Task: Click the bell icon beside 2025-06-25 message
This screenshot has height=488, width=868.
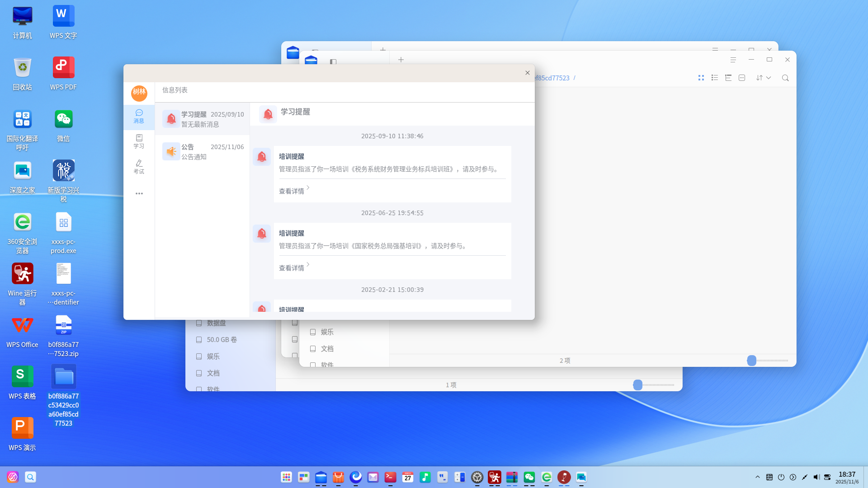Action: point(262,234)
